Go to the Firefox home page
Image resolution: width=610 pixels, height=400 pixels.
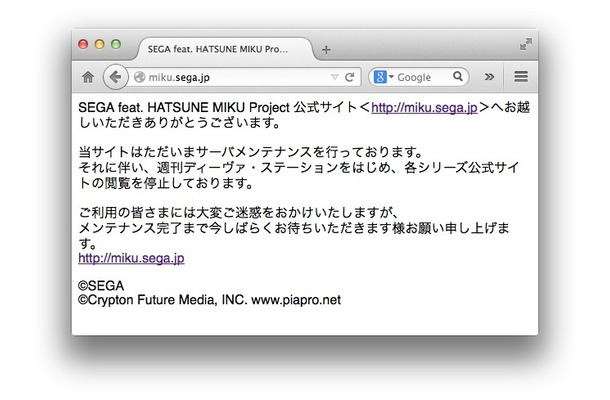[x=88, y=77]
